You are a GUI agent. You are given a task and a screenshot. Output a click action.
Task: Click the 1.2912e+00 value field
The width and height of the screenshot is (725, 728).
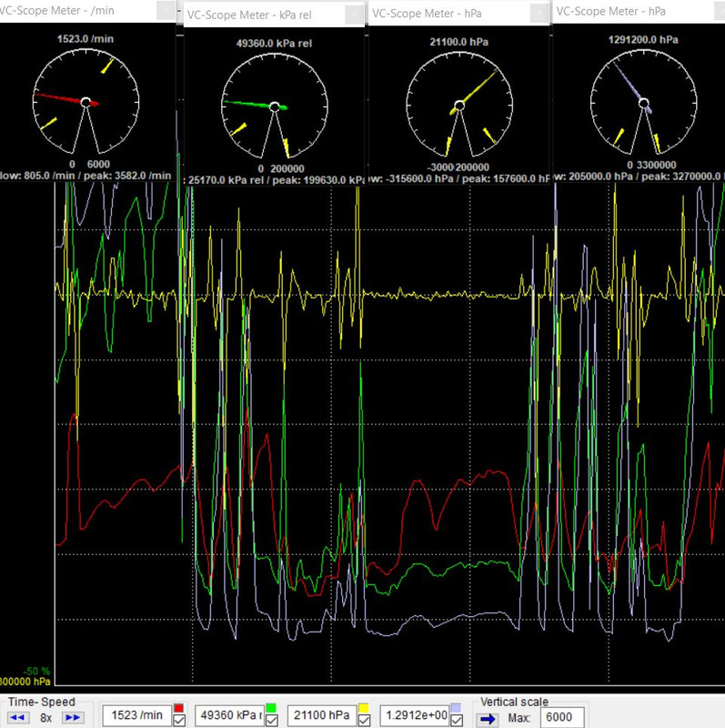[x=415, y=715]
